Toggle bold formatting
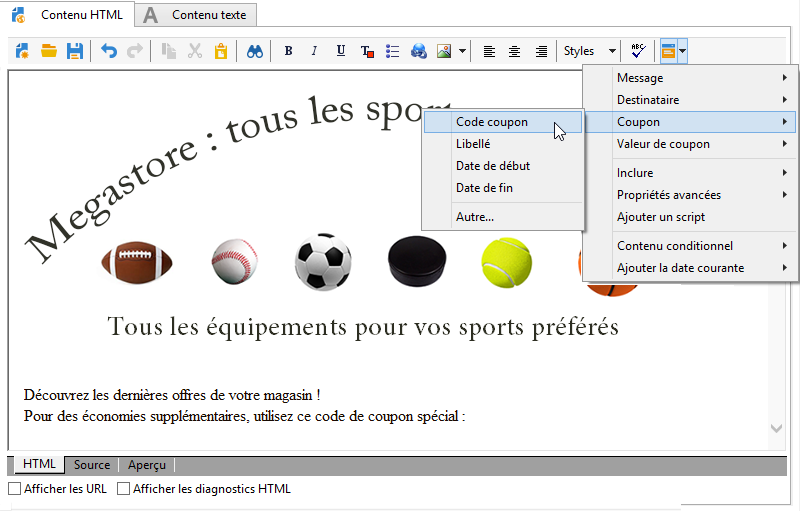 pos(288,51)
